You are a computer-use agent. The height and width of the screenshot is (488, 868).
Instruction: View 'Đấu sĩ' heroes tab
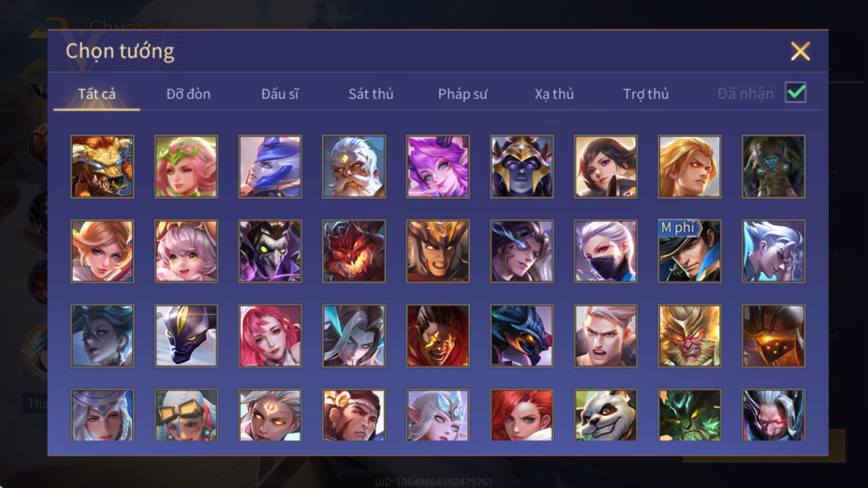point(280,94)
